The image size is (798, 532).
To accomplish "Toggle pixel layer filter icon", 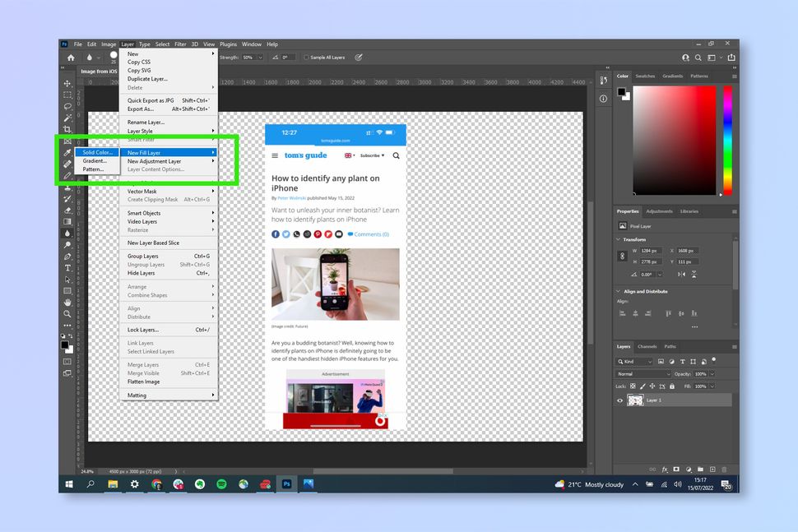I will pos(661,362).
